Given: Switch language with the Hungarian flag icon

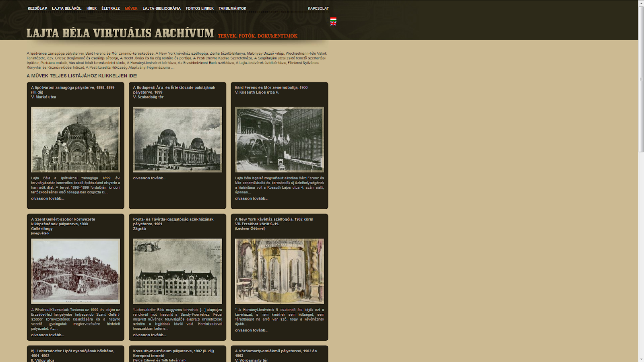Looking at the screenshot, I should 333,19.
